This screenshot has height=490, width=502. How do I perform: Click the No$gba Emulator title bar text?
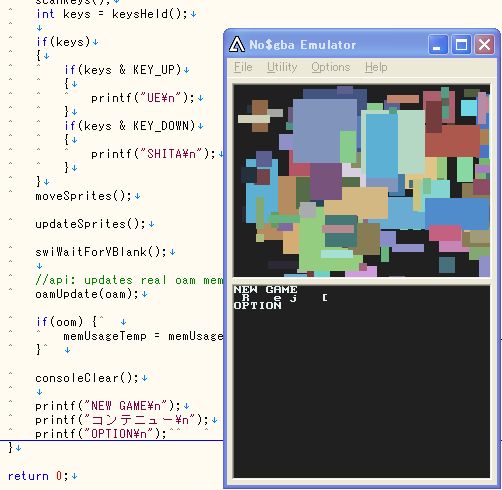coord(303,45)
